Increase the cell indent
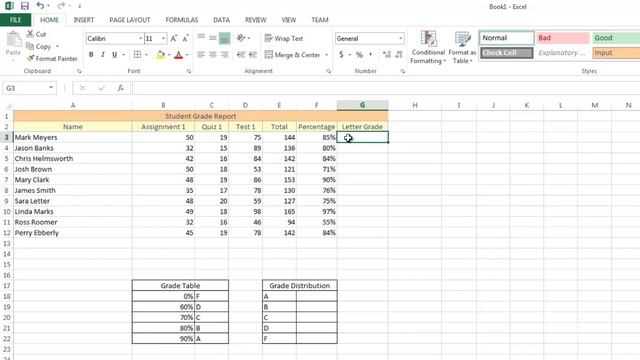This screenshot has height=360, width=640. click(253, 55)
